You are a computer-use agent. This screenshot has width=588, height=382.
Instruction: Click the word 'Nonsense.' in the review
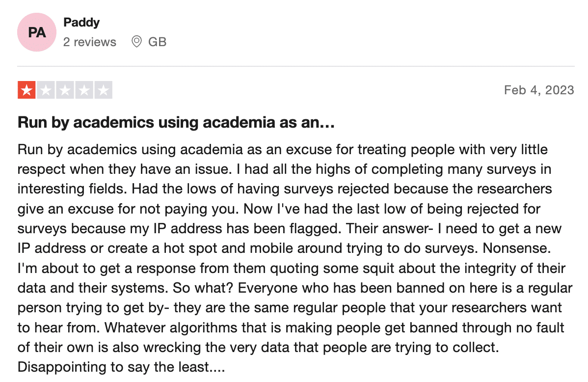(x=517, y=248)
